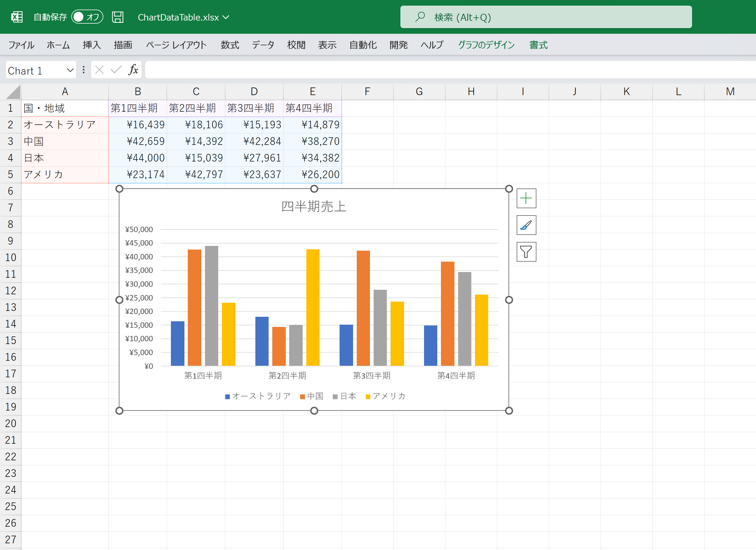Click the 検索 (Alt+Q) search box

click(x=546, y=17)
